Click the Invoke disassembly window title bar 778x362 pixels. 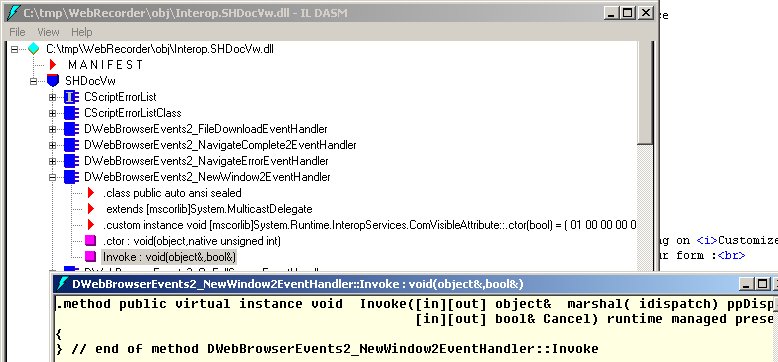(415, 284)
